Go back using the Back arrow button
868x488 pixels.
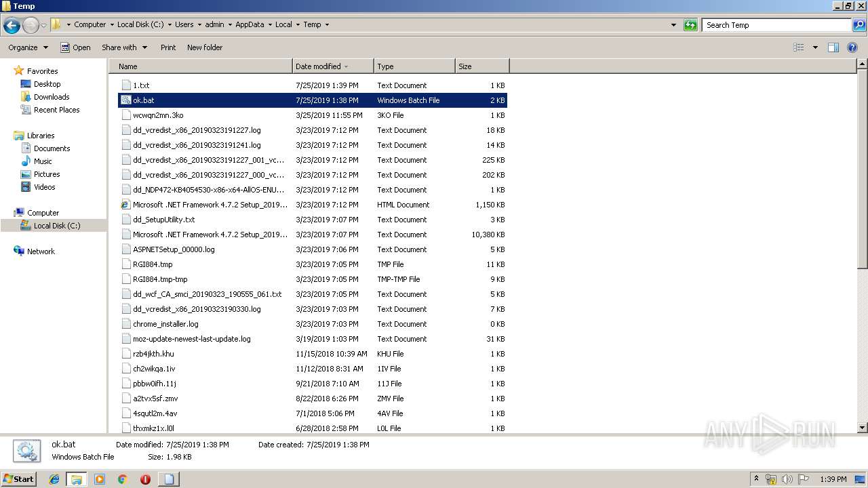click(12, 25)
